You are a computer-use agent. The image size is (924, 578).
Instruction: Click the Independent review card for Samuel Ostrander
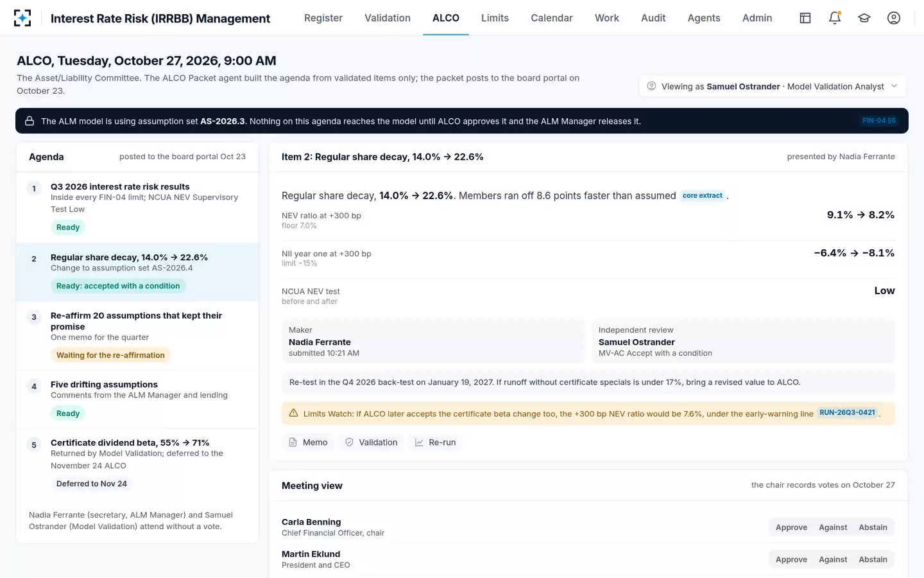pyautogui.click(x=743, y=341)
